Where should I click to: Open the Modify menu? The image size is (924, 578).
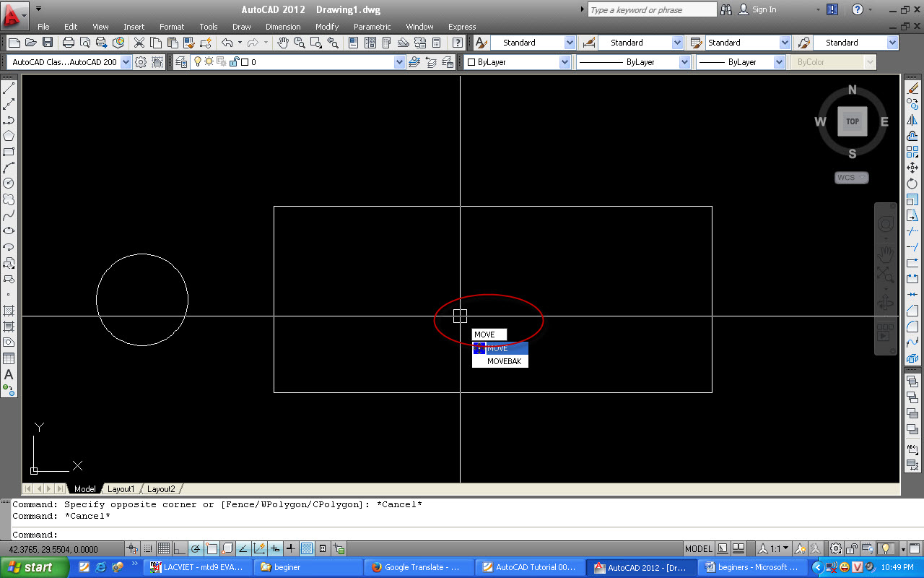tap(326, 27)
